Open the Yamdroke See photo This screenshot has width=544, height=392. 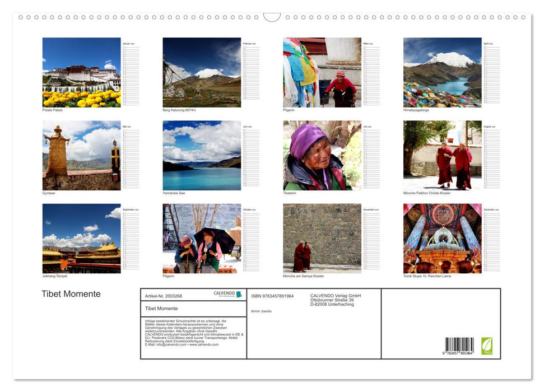tap(202, 156)
